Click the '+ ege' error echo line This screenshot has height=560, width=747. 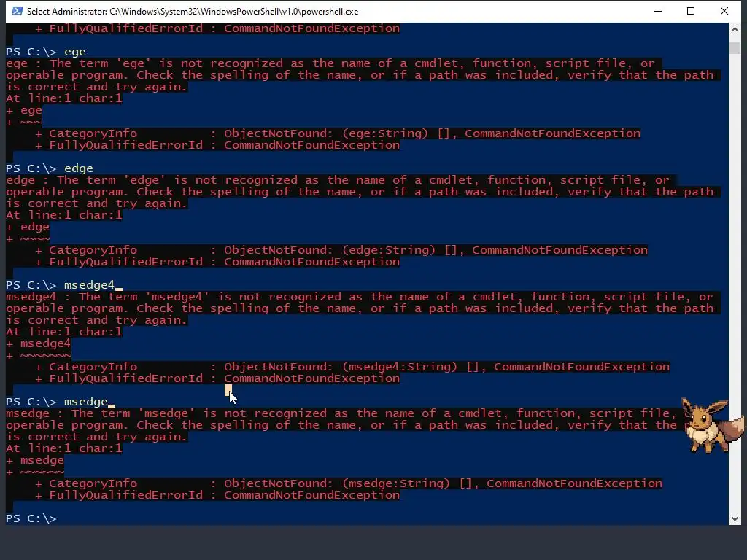(x=24, y=110)
